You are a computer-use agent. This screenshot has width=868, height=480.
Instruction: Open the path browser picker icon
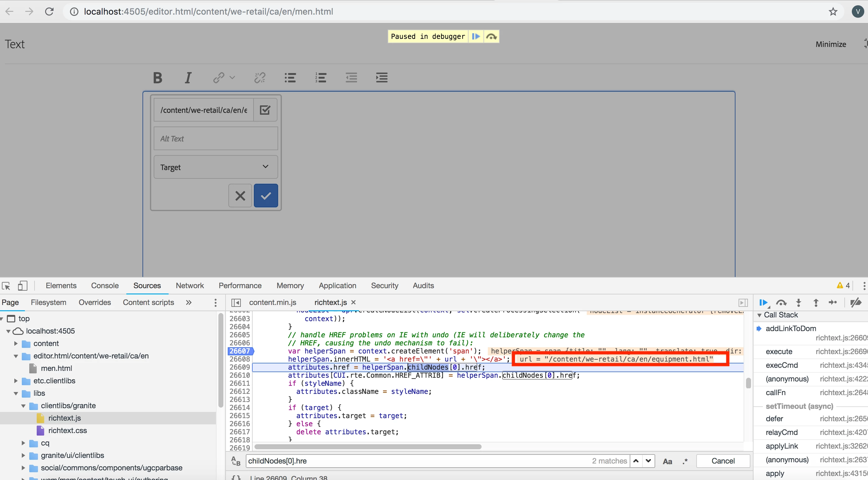(x=265, y=110)
